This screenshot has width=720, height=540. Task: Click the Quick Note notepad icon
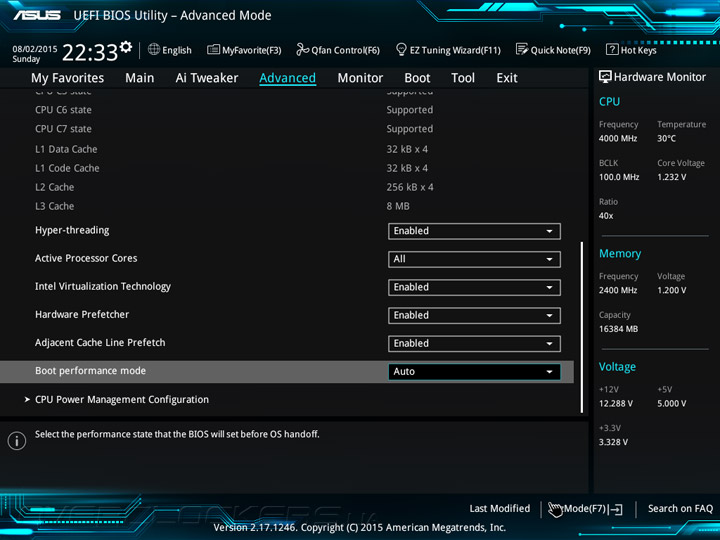coord(522,49)
